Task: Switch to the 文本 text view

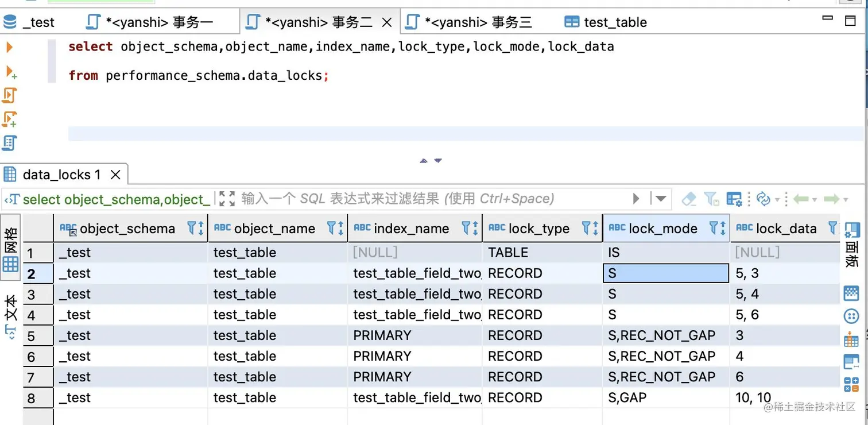Action: 11,316
